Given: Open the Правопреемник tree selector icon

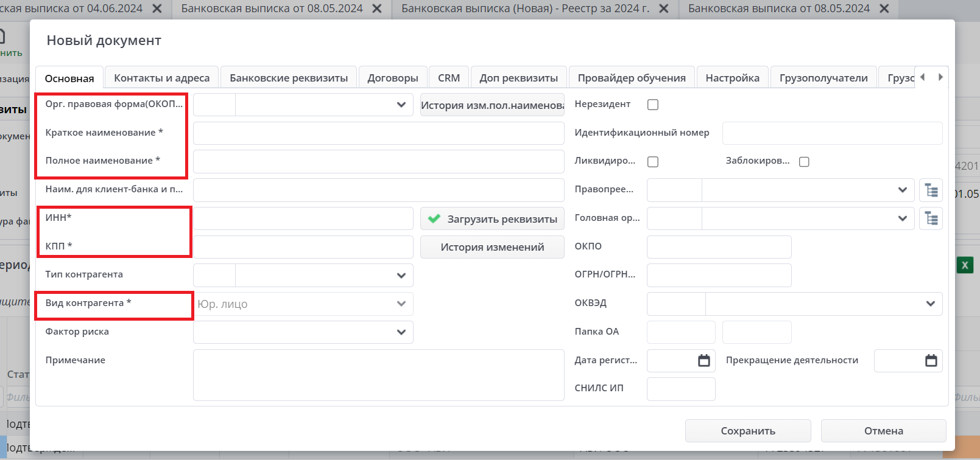Looking at the screenshot, I should click(x=931, y=190).
